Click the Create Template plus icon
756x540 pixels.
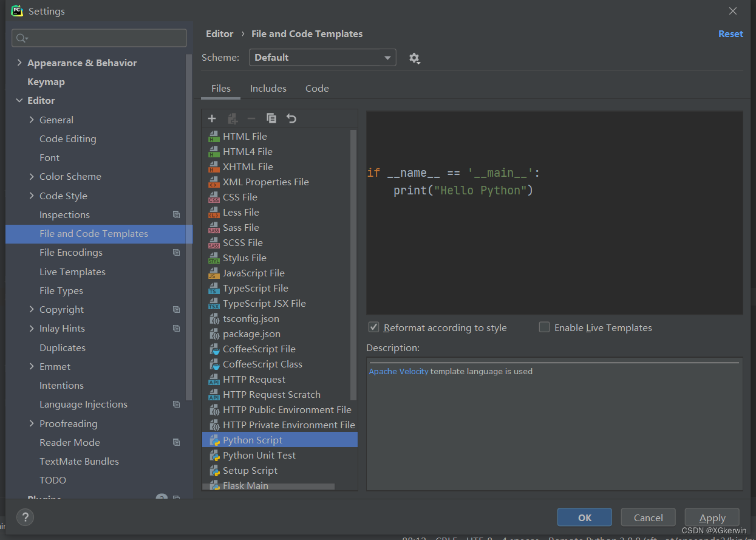pyautogui.click(x=212, y=118)
